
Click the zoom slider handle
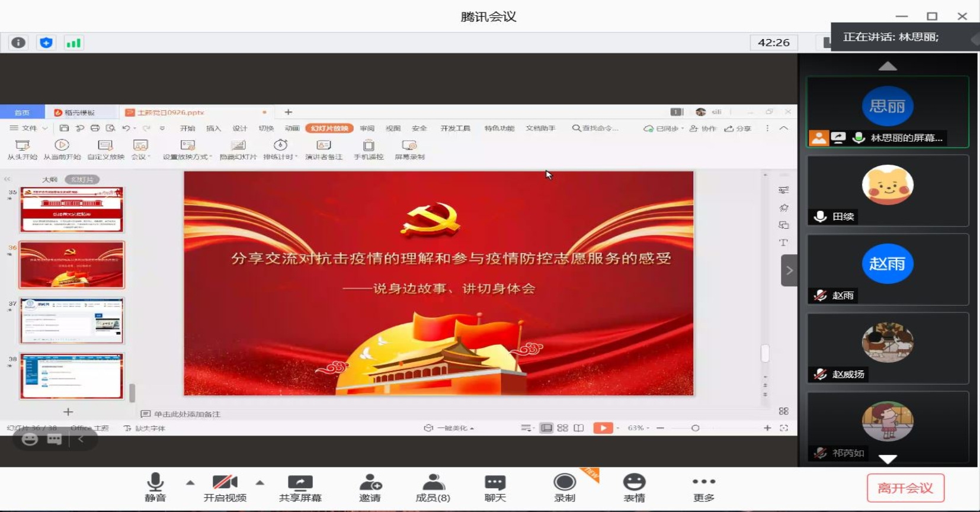[x=695, y=428]
